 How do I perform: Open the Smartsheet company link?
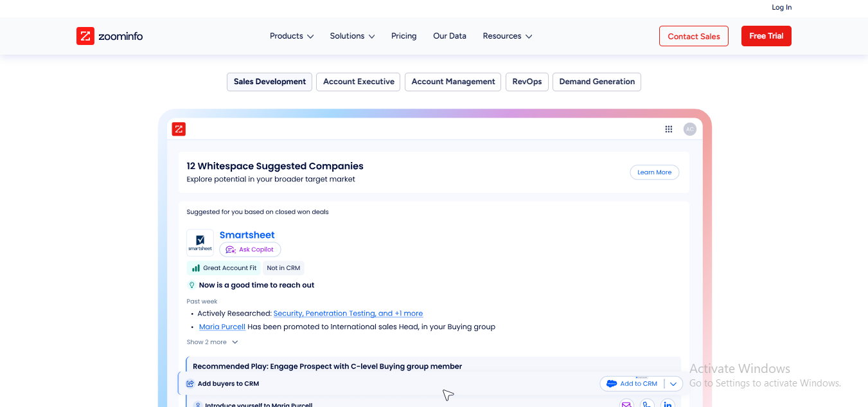click(x=247, y=235)
